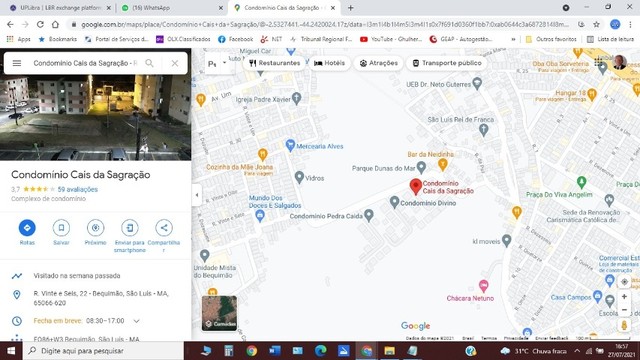Open the parking filter dropdown
This screenshot has width=640, height=360.
coord(217,63)
